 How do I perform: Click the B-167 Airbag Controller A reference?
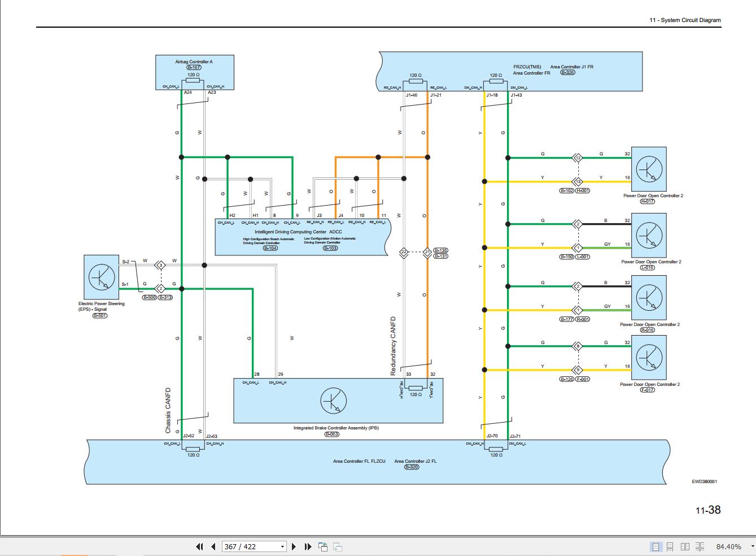[x=193, y=67]
